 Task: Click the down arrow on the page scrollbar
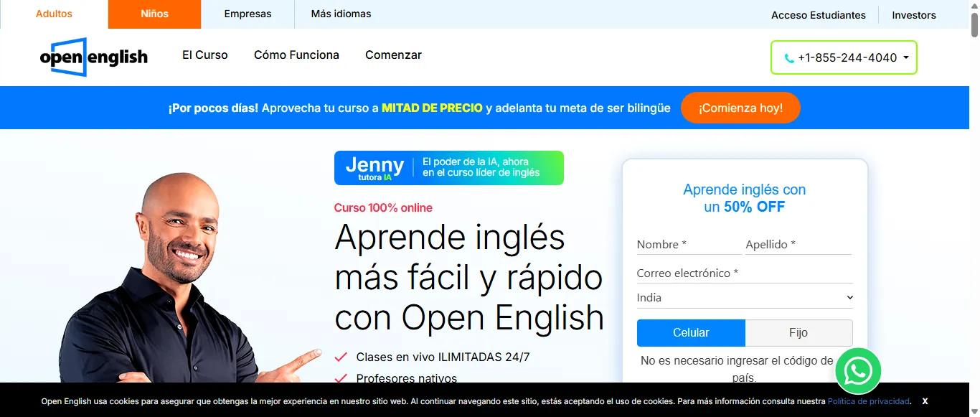click(974, 411)
